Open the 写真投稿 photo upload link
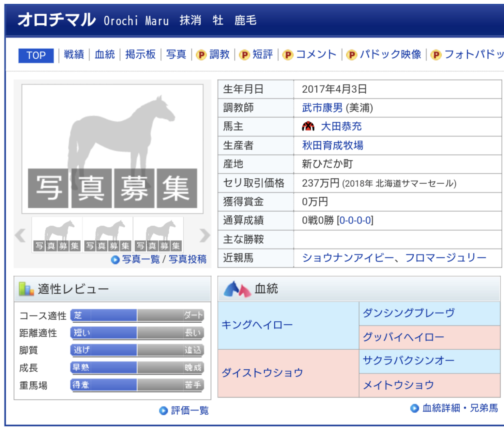This screenshot has width=504, height=430. tap(188, 259)
